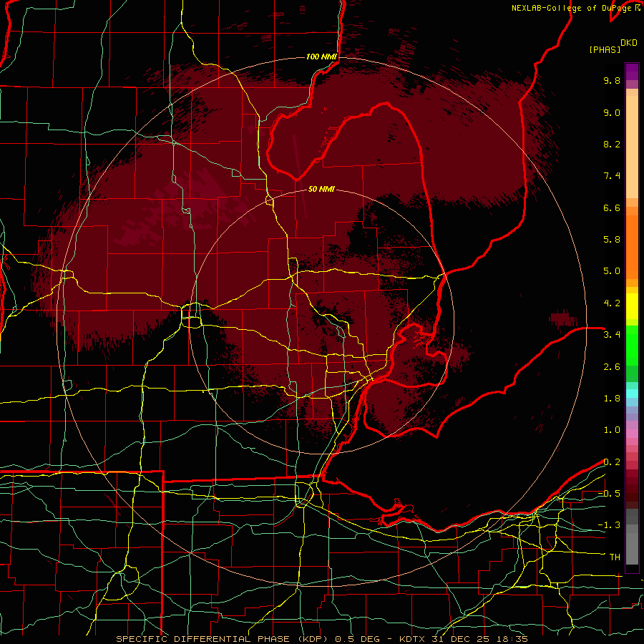Click the [PHAS] units label
Screen dimensions: 644x644
click(605, 50)
